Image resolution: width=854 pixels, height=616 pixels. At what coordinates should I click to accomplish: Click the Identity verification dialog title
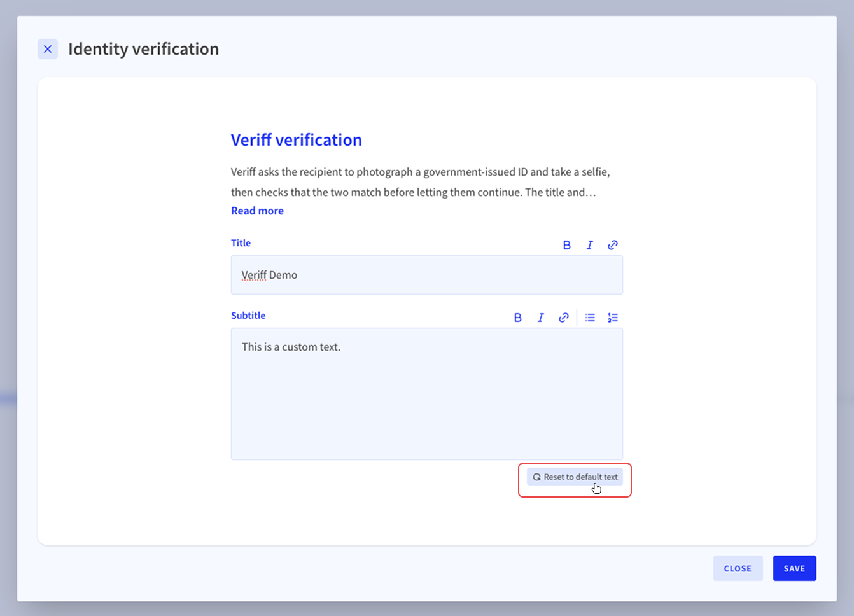coord(143,49)
